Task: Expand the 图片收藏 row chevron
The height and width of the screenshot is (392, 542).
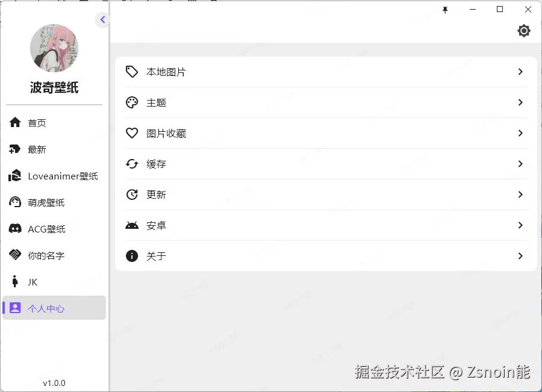Action: pyautogui.click(x=520, y=133)
